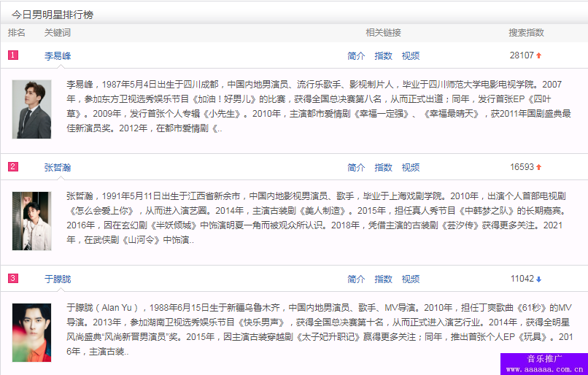Open 简介 link for 于朦胧
The width and height of the screenshot is (588, 375).
[356, 279]
